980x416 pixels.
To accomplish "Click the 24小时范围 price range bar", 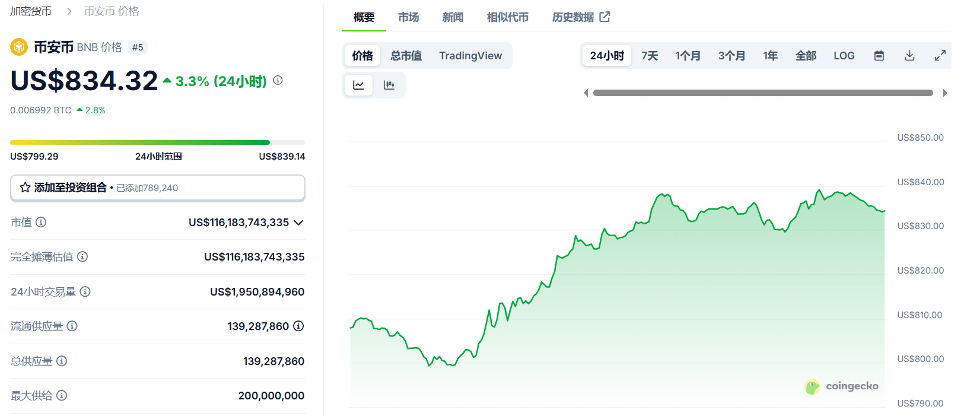I will click(158, 142).
